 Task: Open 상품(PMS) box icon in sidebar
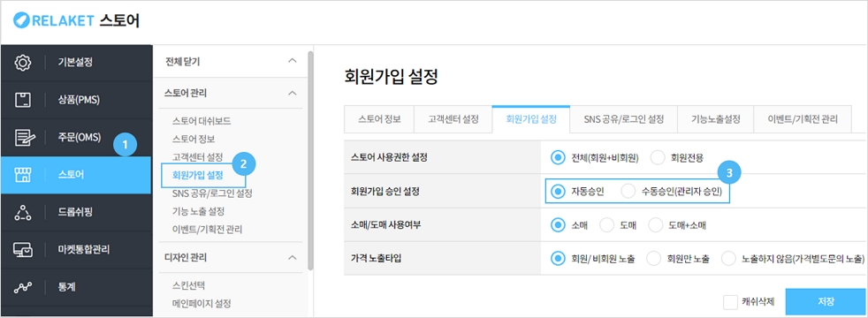[x=22, y=100]
